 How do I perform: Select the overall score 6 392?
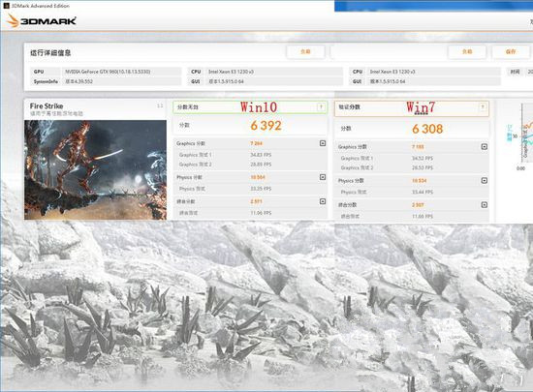[x=266, y=126]
